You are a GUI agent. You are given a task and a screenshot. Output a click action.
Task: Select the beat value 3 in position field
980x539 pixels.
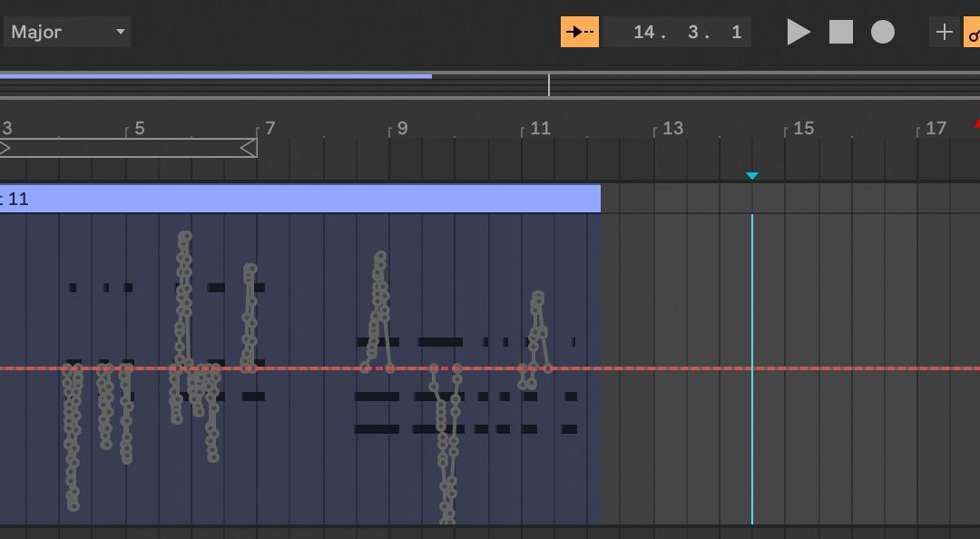(x=694, y=33)
